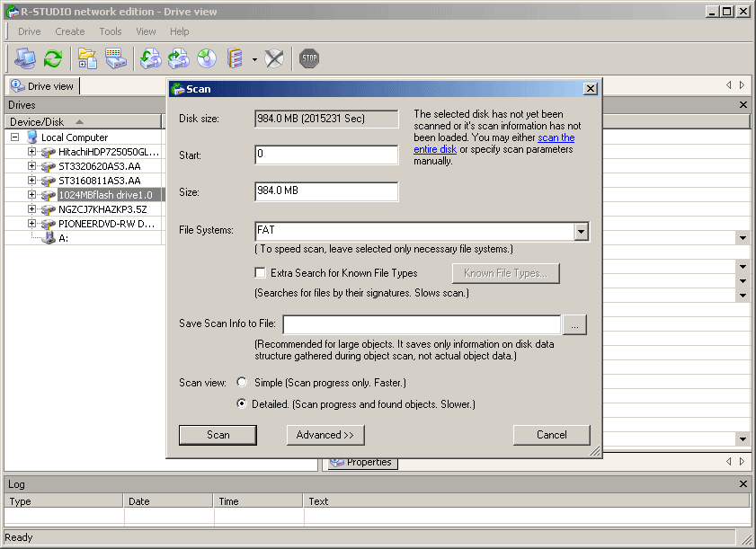Click the Advanced >> button
The image size is (756, 549).
325,435
